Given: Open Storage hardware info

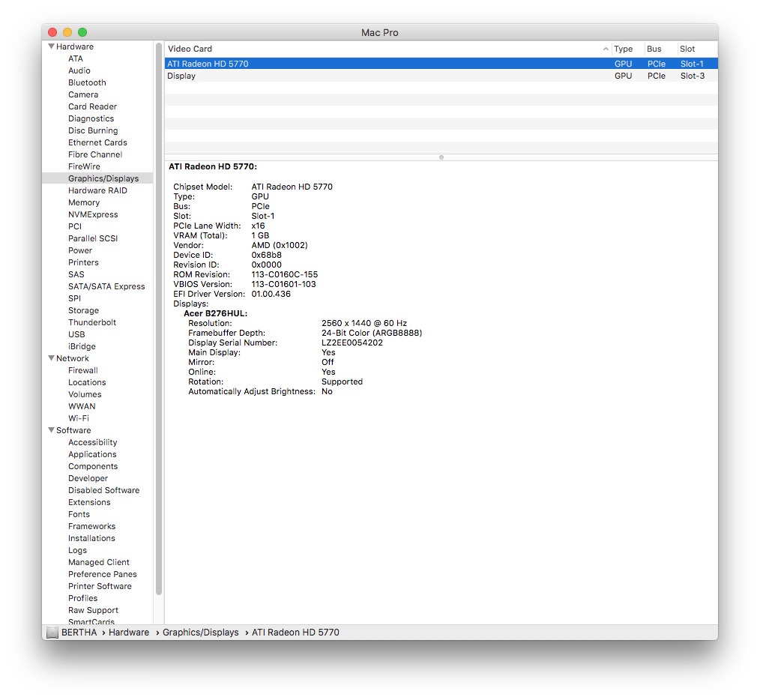Looking at the screenshot, I should pyautogui.click(x=83, y=311).
